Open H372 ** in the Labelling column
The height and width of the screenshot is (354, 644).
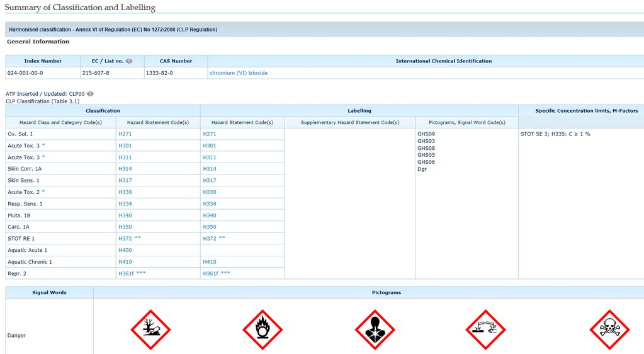point(214,239)
